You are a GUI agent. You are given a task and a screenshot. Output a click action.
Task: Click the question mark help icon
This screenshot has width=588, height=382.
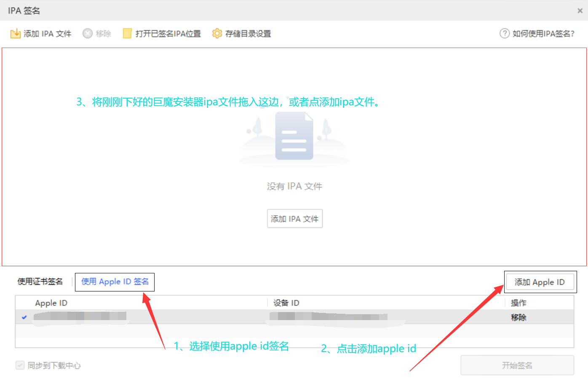pyautogui.click(x=504, y=34)
